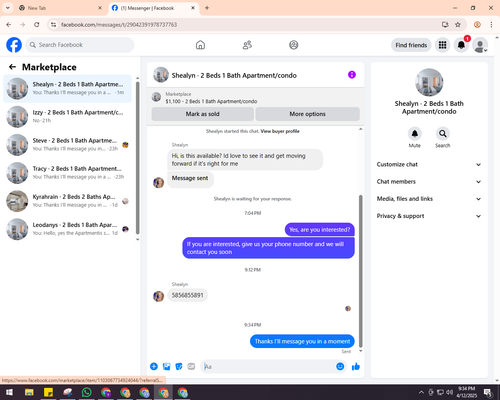Click the 'Thanks I'll message you' bubble
Image resolution: width=500 pixels, height=400 pixels.
[302, 341]
